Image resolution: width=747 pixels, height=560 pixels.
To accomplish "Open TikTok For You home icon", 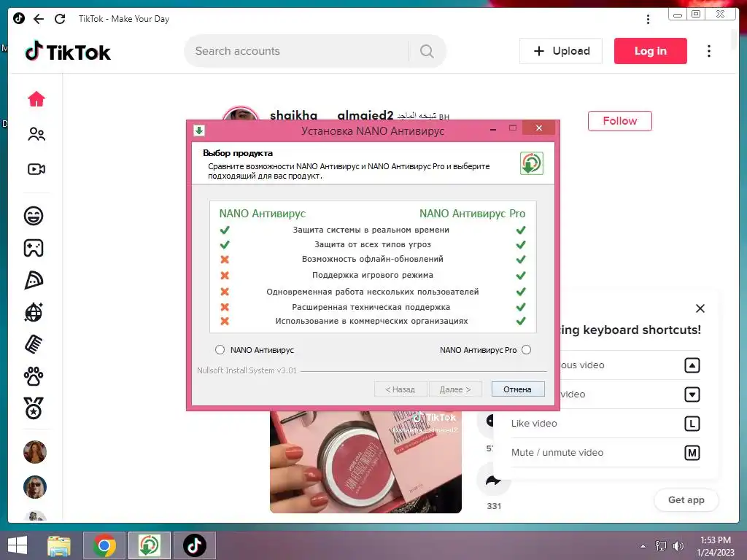I will 36,99.
